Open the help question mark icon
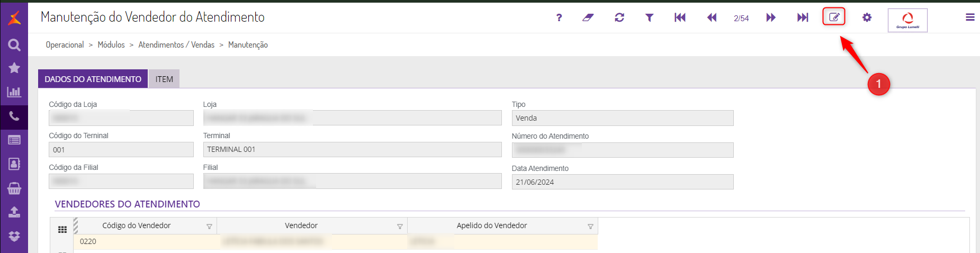Viewport: 980px width, 253px height. coord(559,17)
